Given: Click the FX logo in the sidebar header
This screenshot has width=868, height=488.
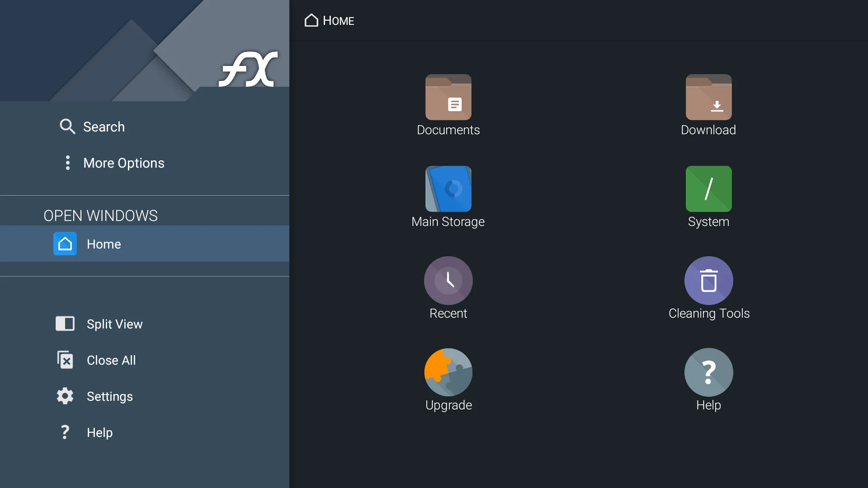Looking at the screenshot, I should [x=248, y=69].
